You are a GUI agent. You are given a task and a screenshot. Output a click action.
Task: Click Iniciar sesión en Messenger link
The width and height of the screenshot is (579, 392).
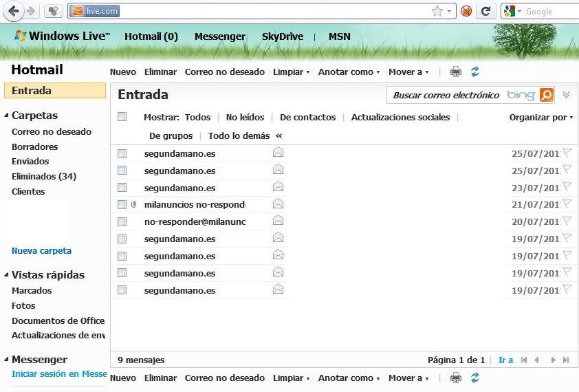click(59, 373)
